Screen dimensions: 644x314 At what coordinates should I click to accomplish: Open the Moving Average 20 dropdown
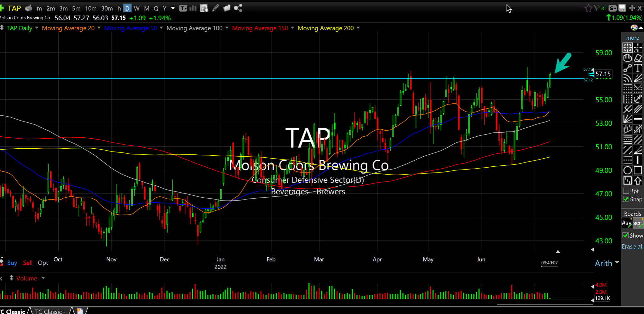pyautogui.click(x=99, y=28)
